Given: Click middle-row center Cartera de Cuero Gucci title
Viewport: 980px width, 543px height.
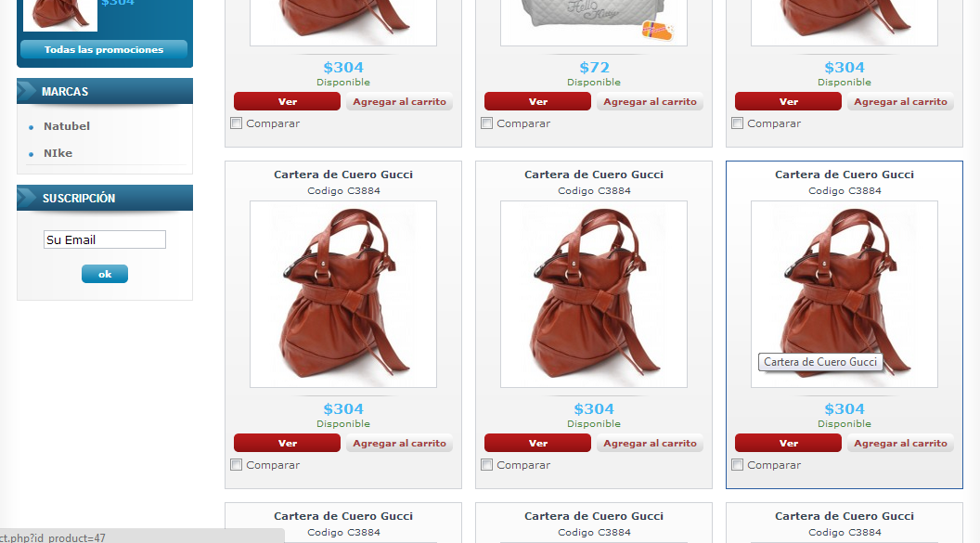Looking at the screenshot, I should (x=594, y=175).
